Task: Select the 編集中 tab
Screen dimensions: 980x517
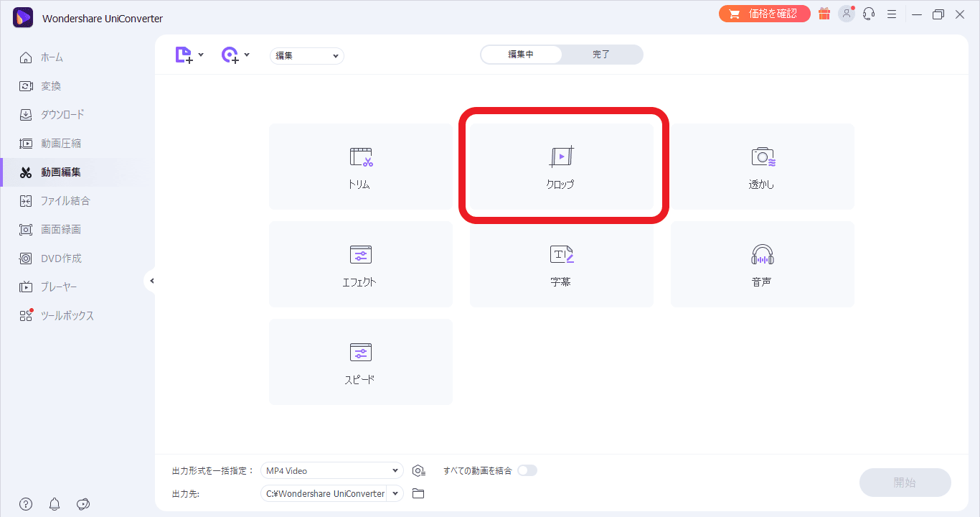Action: (x=521, y=55)
